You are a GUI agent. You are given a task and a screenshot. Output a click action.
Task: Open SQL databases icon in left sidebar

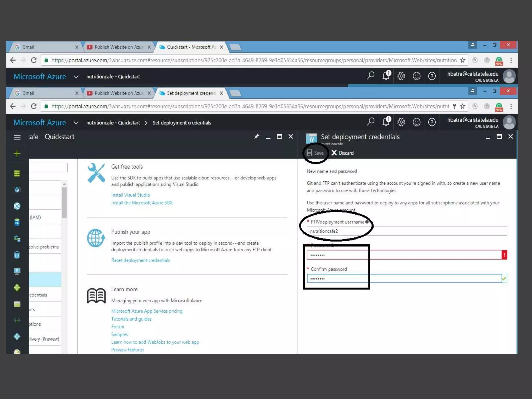click(x=17, y=222)
